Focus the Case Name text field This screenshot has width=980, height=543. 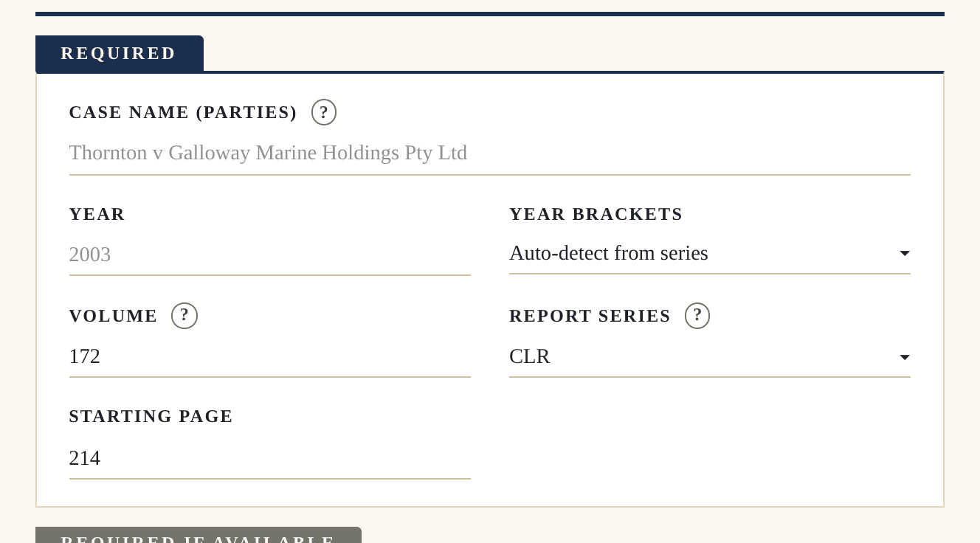tap(490, 153)
